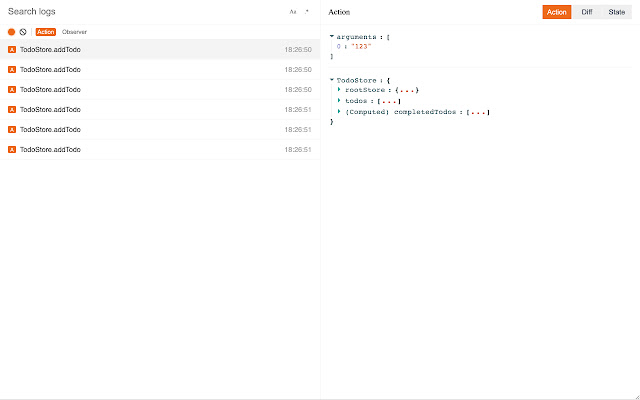Click the 0 index key in arguments

click(x=338, y=47)
